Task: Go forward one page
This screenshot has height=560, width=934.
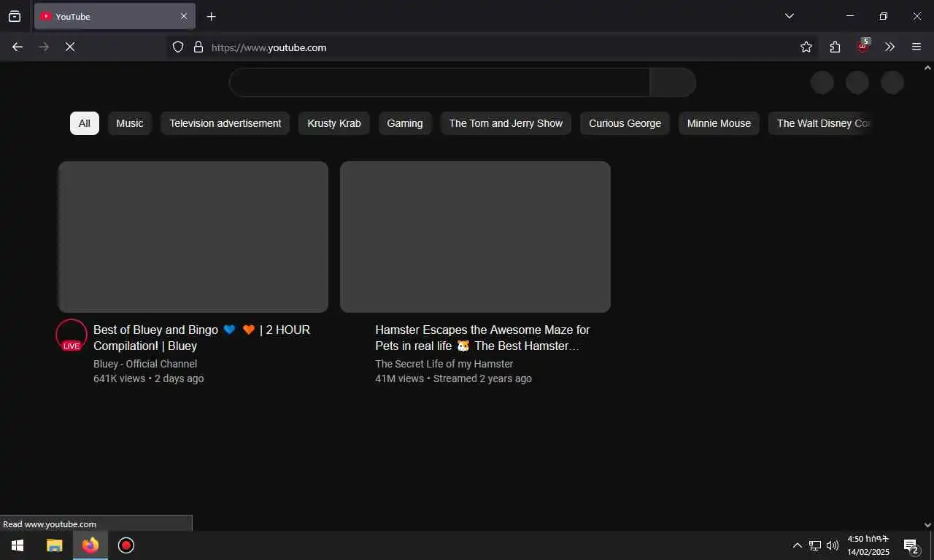Action: (x=44, y=47)
